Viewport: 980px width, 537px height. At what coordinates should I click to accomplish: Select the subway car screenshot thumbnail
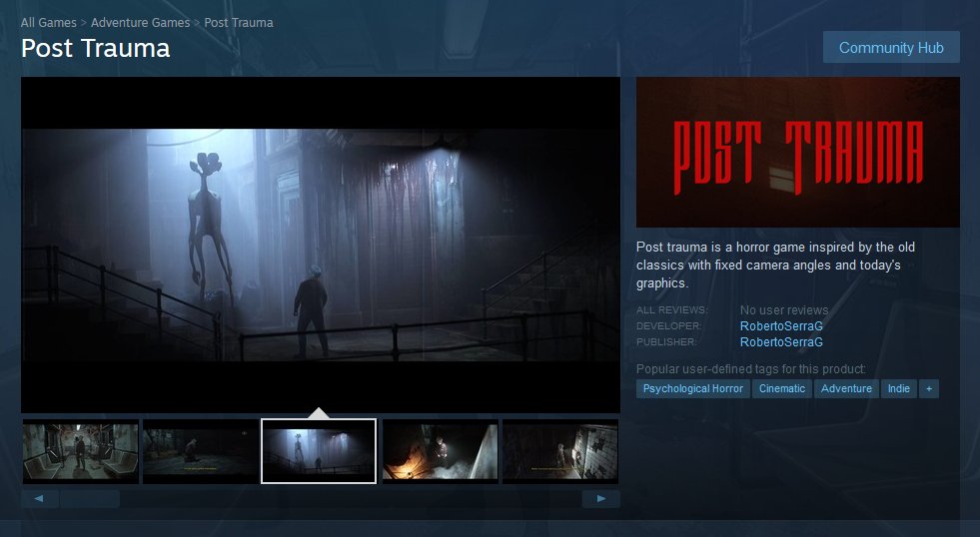point(81,451)
